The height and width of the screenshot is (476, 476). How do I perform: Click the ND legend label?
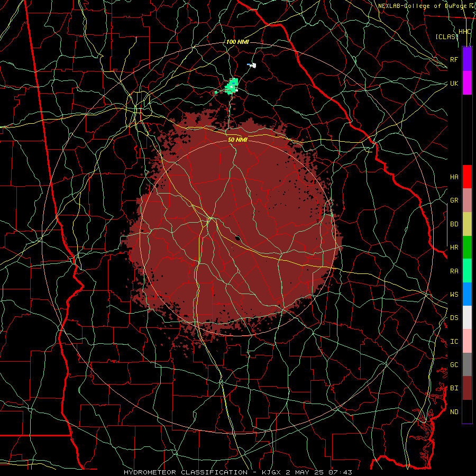pos(454,412)
